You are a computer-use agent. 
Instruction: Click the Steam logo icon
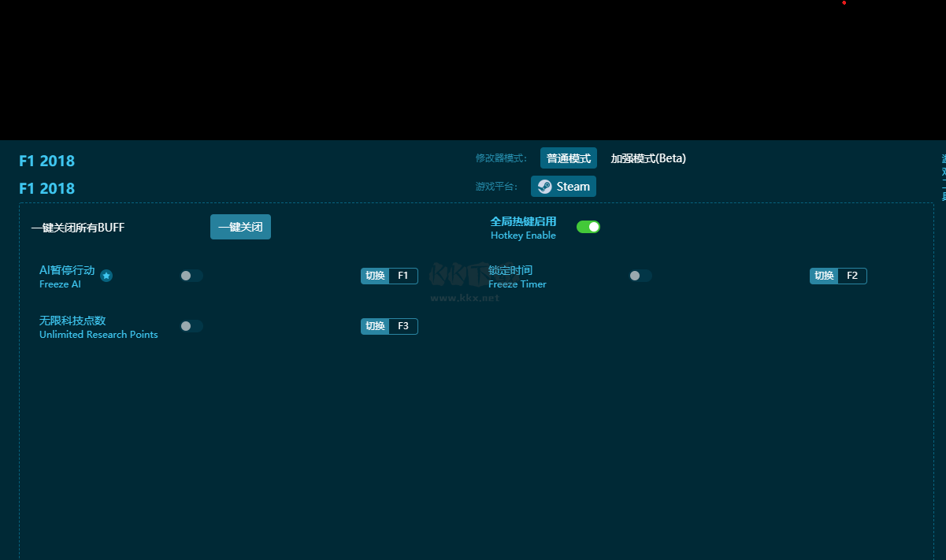[544, 187]
